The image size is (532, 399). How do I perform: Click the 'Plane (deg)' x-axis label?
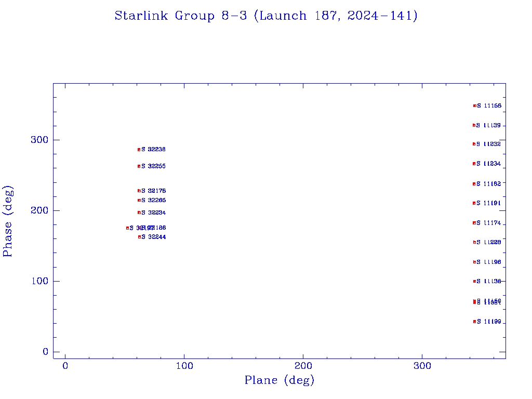(x=280, y=380)
